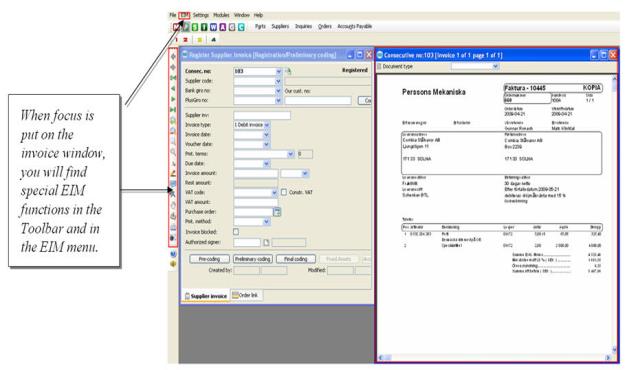The image size is (625, 370).
Task: Click the icon beside Consec. no field
Action: click(289, 71)
